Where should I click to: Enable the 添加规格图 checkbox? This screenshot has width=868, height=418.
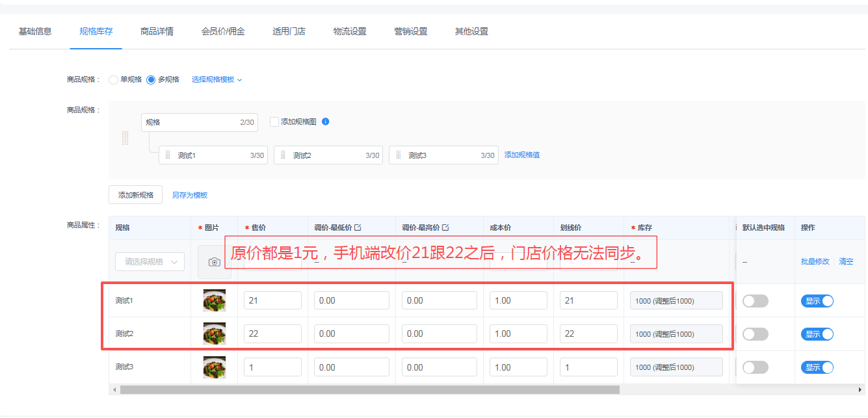(274, 122)
